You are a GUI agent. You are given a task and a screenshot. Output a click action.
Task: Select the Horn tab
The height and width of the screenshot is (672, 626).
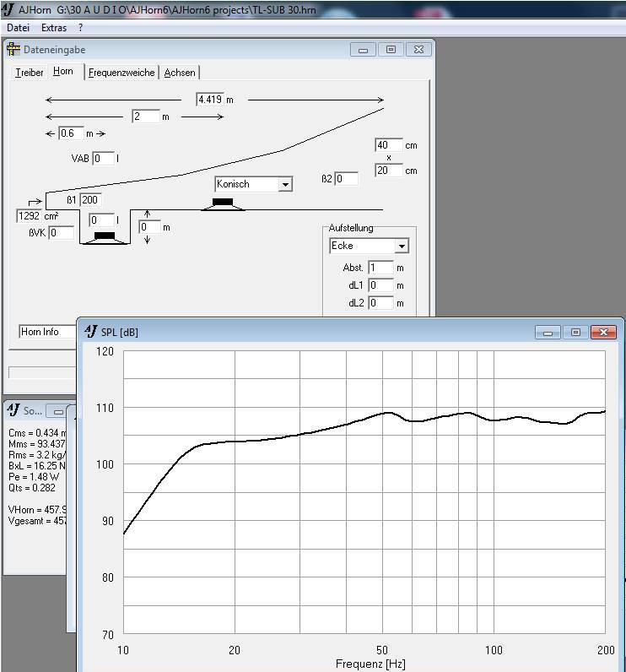[x=63, y=71]
